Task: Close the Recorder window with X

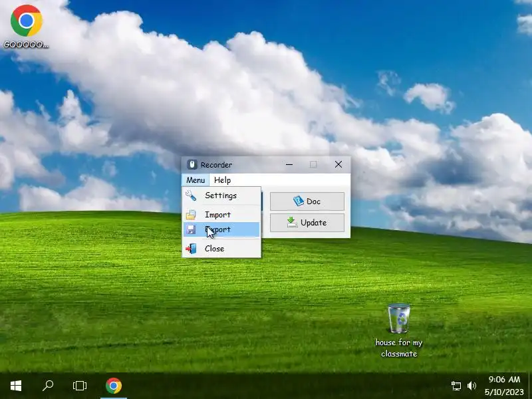Action: pyautogui.click(x=338, y=164)
